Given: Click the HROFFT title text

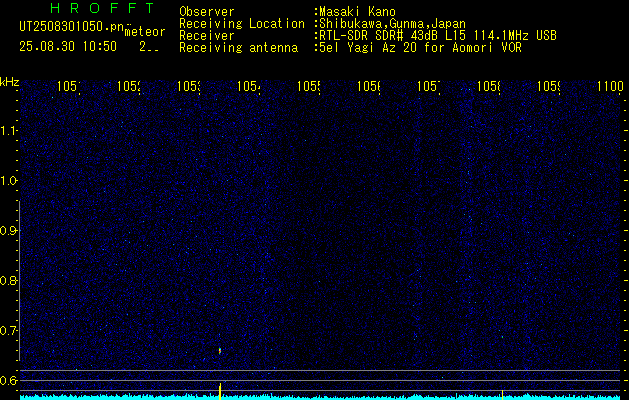Looking at the screenshot, I should coord(103,8).
